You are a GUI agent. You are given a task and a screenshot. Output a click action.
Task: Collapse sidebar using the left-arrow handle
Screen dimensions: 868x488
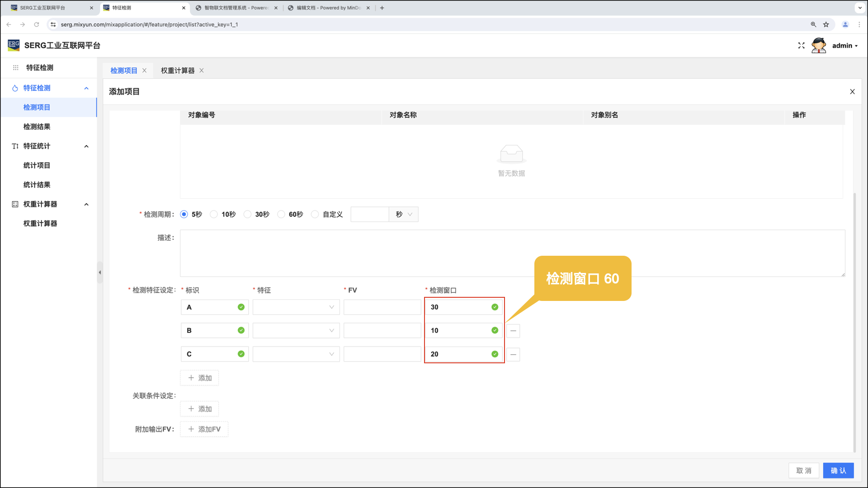click(100, 272)
